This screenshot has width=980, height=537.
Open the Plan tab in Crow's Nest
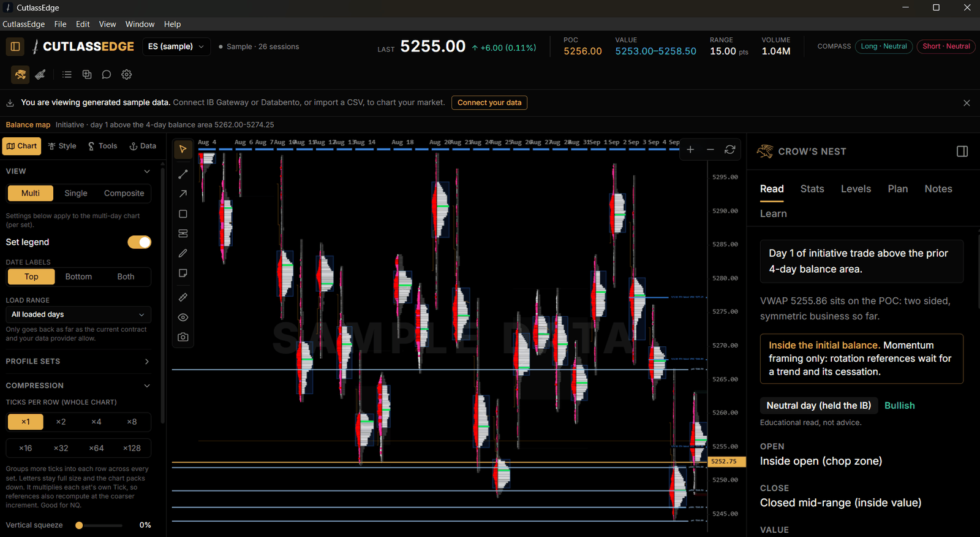tap(898, 189)
